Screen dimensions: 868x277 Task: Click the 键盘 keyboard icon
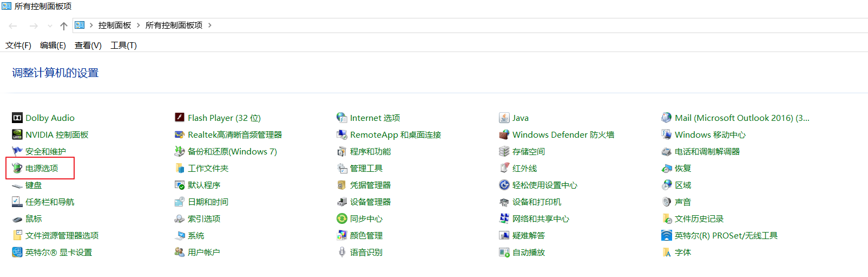17,185
